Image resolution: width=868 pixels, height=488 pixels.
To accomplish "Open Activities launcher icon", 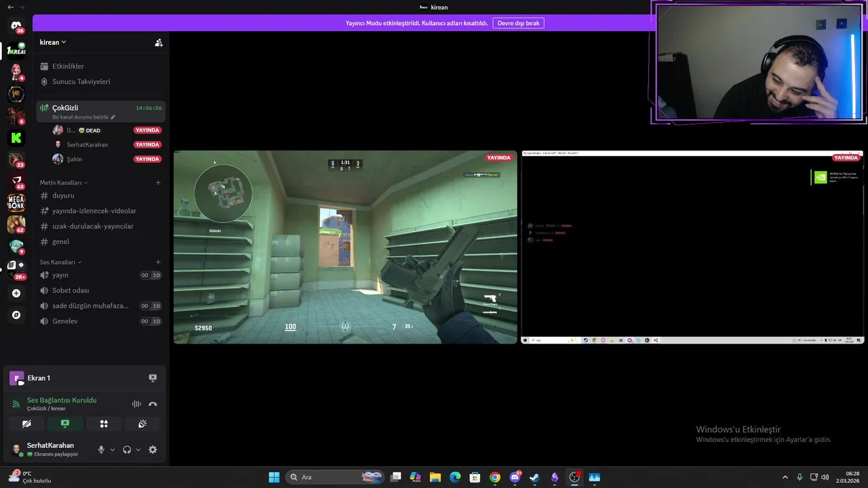I will coord(104,424).
